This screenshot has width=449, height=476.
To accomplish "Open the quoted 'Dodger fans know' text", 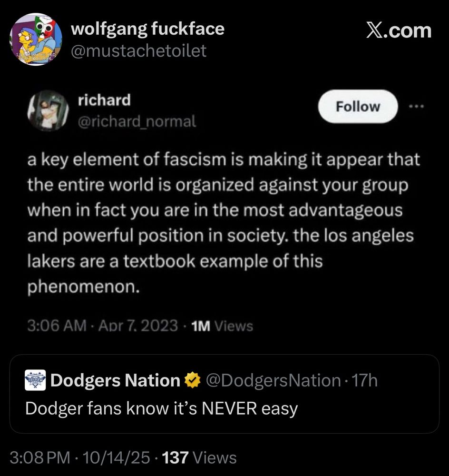I will [161, 408].
